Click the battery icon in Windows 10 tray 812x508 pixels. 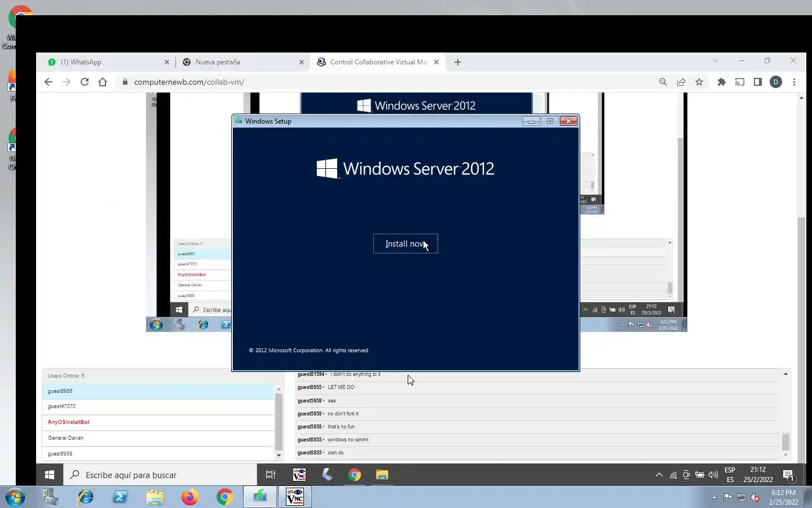700,475
